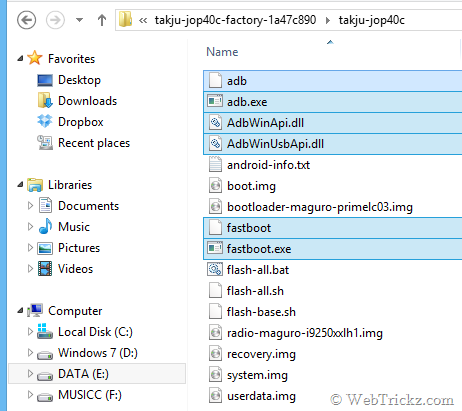Image resolution: width=462 pixels, height=411 pixels.
Task: Sort files by Name column header
Action: click(222, 52)
